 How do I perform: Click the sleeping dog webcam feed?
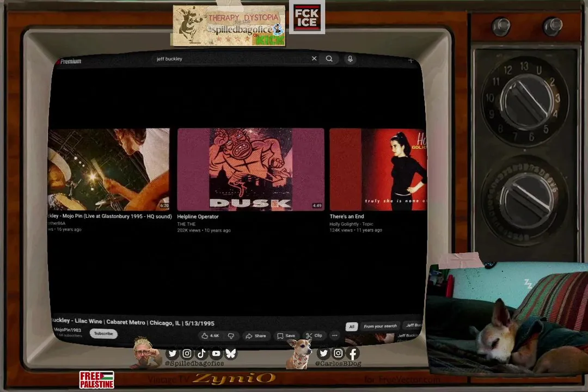pos(507,319)
